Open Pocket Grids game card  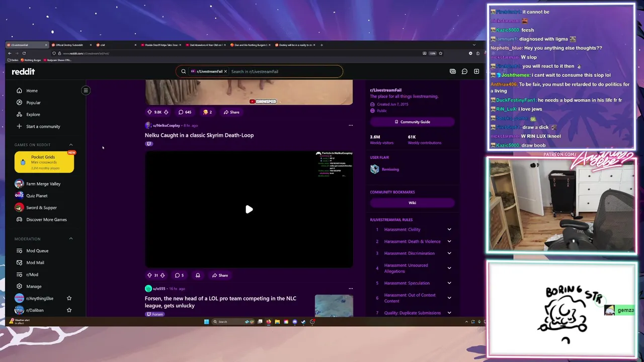pyautogui.click(x=44, y=162)
